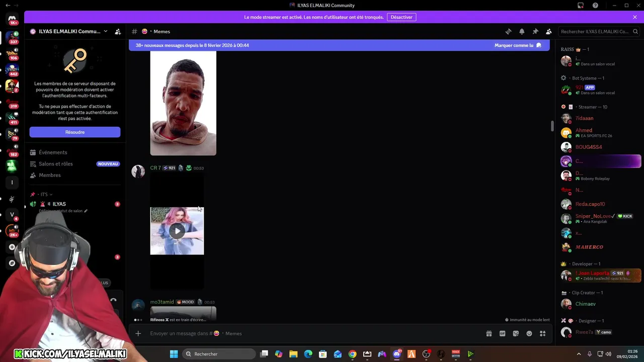Open the server icon with 182 badge
This screenshot has height=362, width=644.
click(x=12, y=150)
